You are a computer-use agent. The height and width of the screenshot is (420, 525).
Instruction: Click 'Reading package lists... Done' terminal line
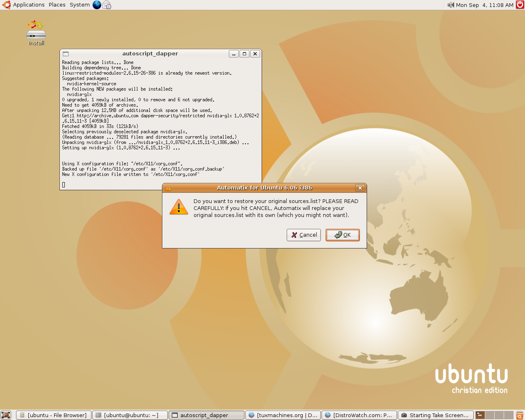98,62
